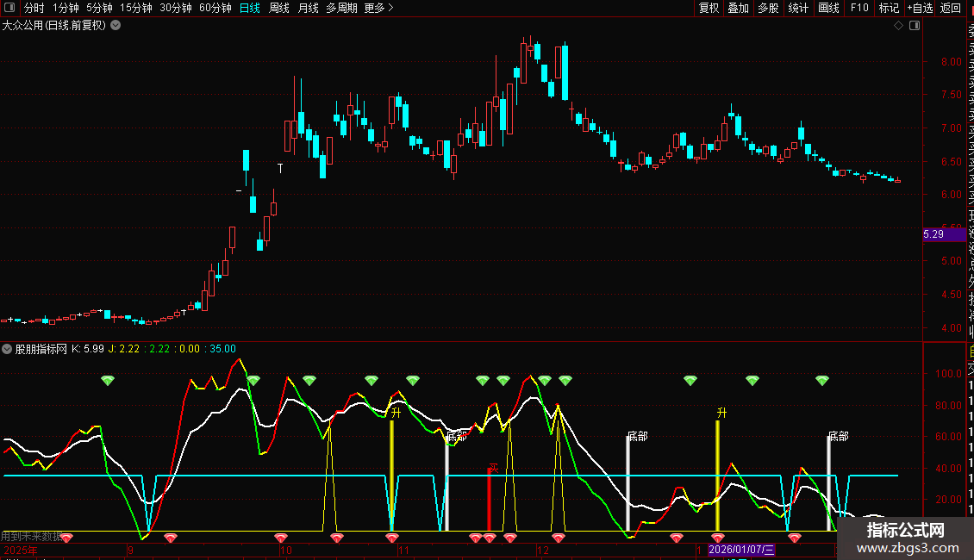Click the 复权 adjustment button
Image resolution: width=974 pixels, height=560 pixels.
[709, 8]
